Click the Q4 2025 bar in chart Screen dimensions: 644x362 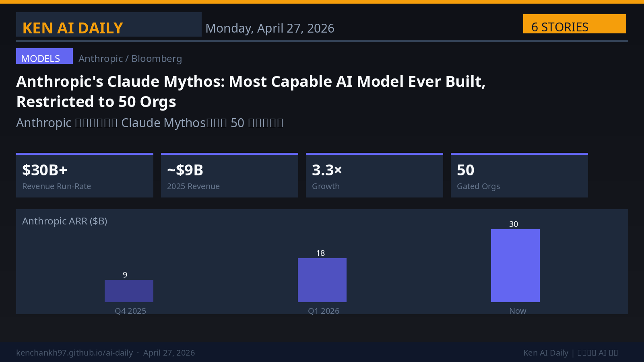point(129,291)
